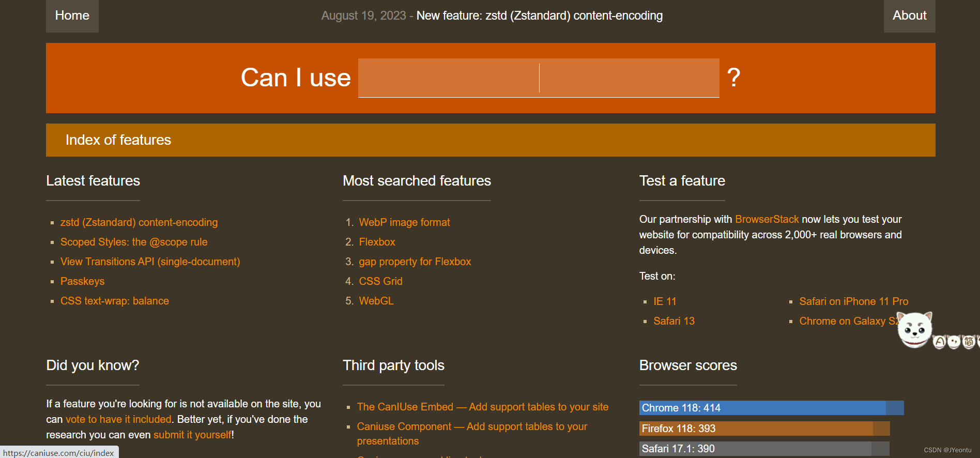Click the 'A' input mode dog icon
This screenshot has height=458, width=980.
pos(940,342)
